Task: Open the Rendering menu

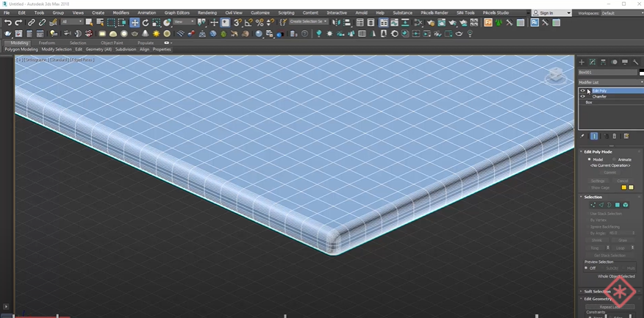Action: 207,12
